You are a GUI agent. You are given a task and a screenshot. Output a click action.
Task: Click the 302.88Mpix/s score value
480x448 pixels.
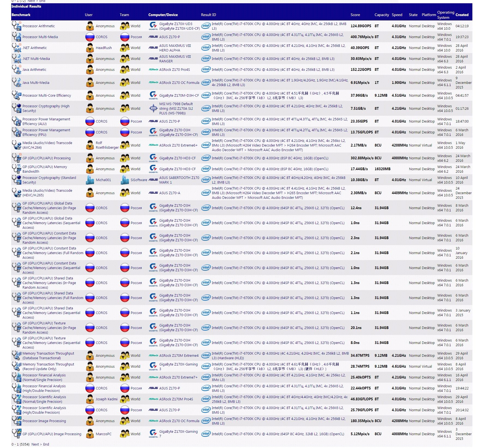point(362,158)
